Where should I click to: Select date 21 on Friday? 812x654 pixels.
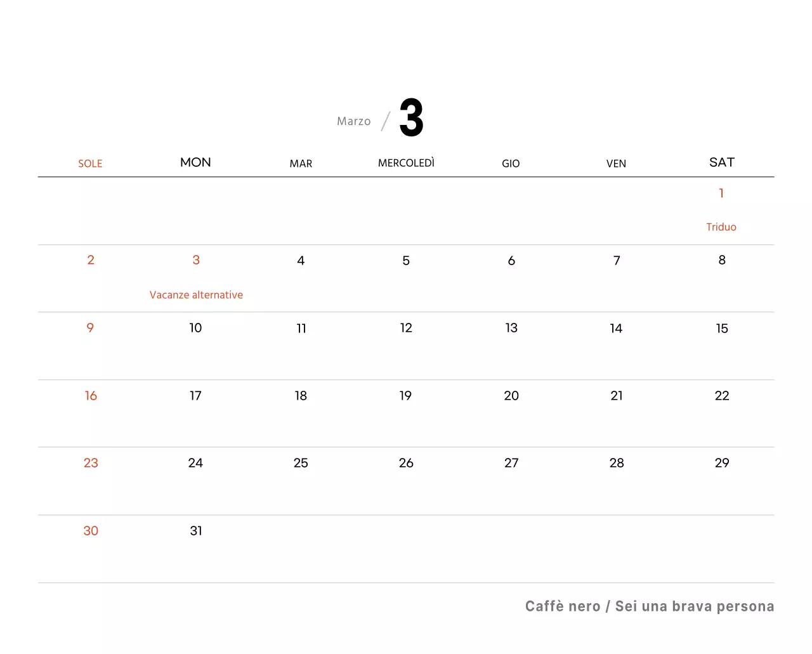click(x=616, y=396)
